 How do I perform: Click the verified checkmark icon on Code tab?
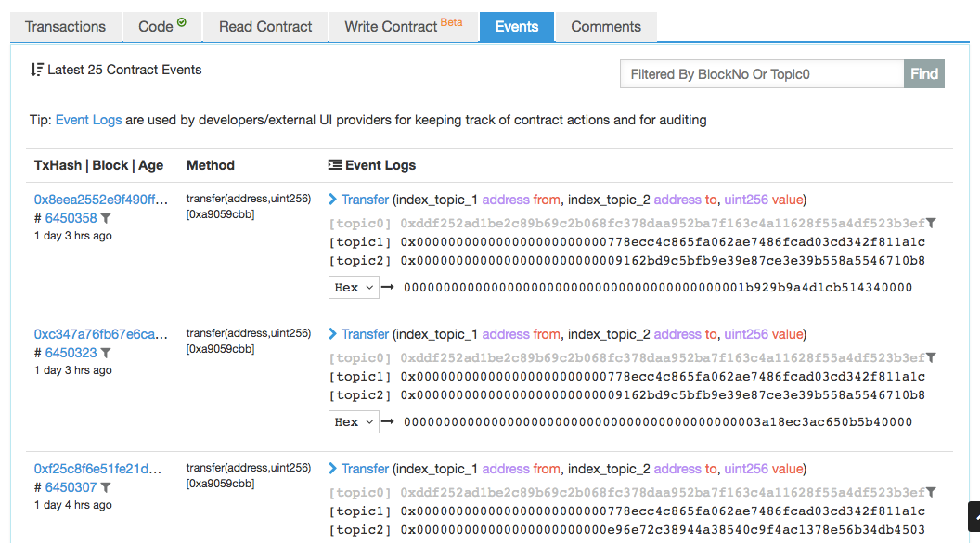click(x=182, y=22)
